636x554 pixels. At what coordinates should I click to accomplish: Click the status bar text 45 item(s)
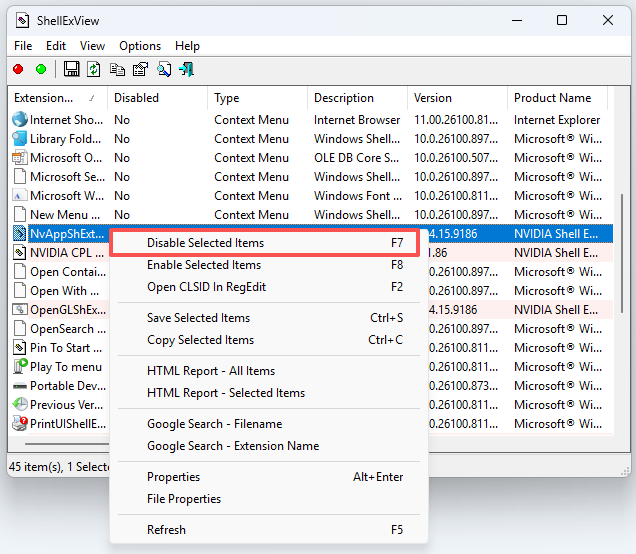35,467
